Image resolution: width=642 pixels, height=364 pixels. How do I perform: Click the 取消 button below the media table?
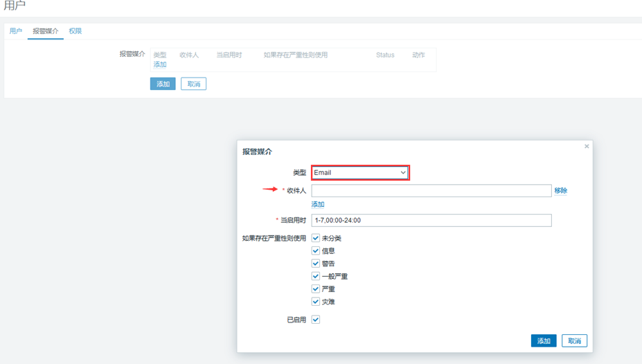point(194,84)
